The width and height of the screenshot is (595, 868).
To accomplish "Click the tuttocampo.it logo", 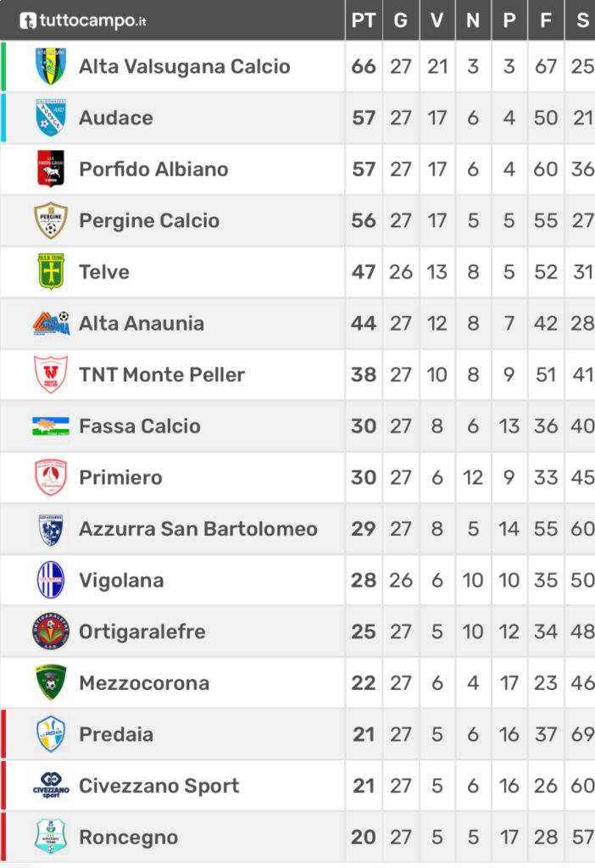I will 83,20.
